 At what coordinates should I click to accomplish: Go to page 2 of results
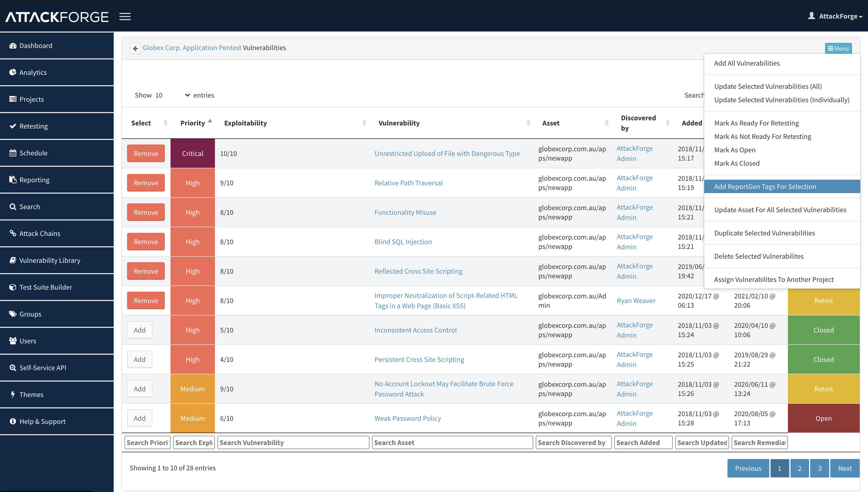(799, 468)
